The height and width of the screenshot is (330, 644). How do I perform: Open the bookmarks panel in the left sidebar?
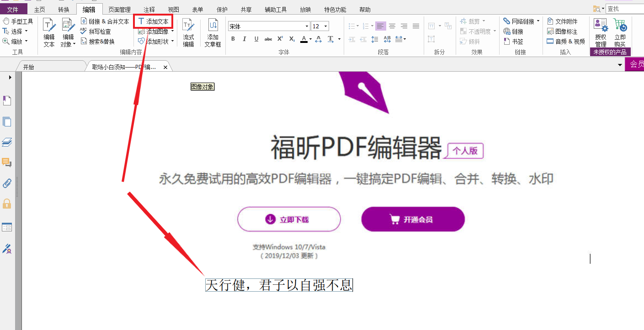7,100
